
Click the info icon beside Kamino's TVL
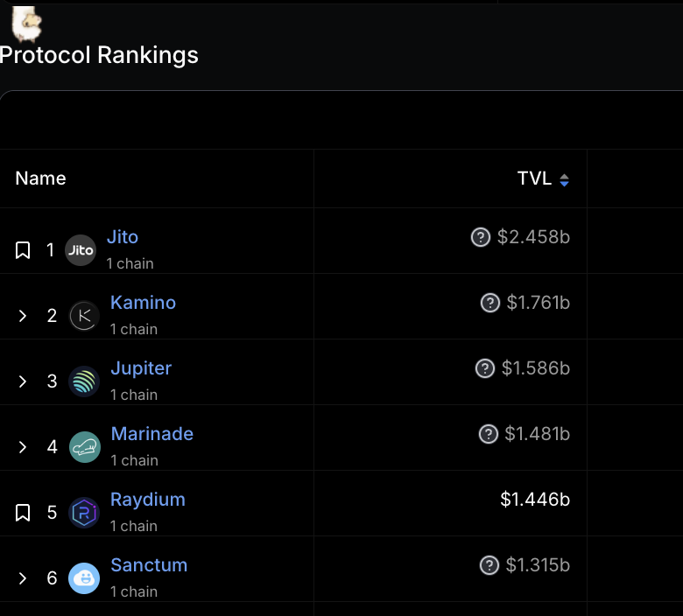click(489, 303)
